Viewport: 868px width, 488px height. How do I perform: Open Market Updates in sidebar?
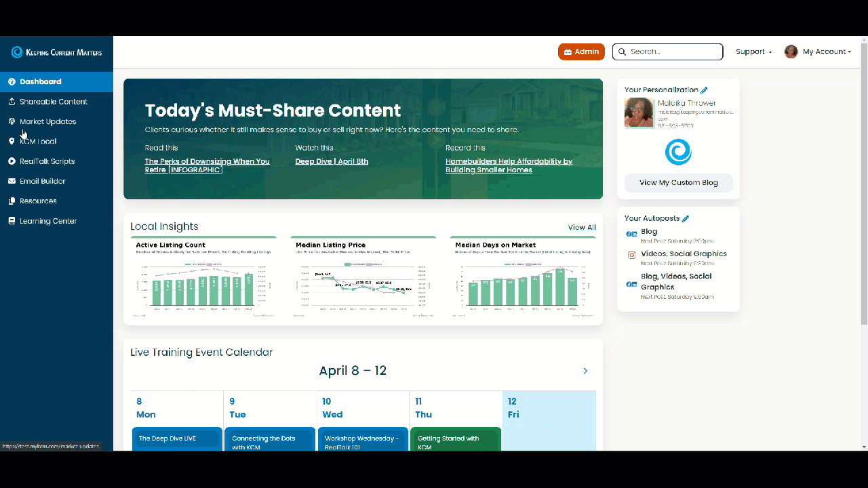(56, 121)
